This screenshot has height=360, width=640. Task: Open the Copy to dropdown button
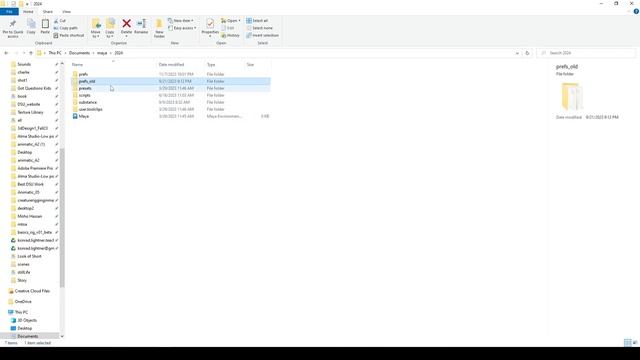click(x=110, y=28)
